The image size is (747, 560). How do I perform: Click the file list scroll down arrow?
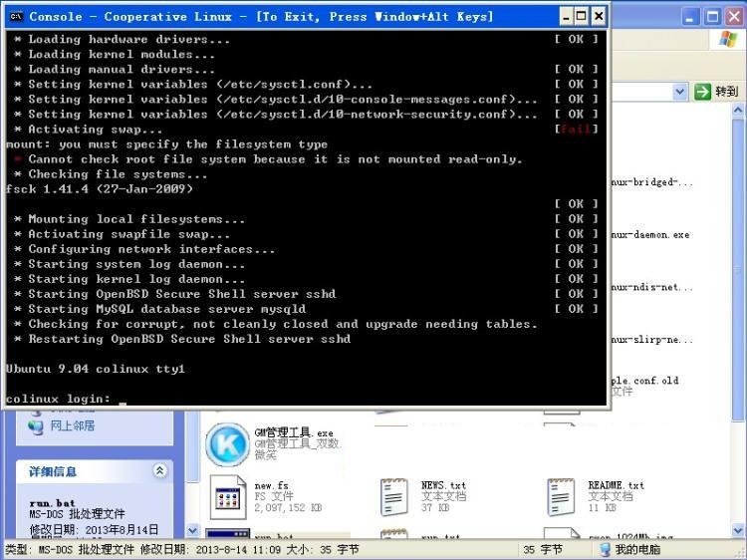(738, 529)
